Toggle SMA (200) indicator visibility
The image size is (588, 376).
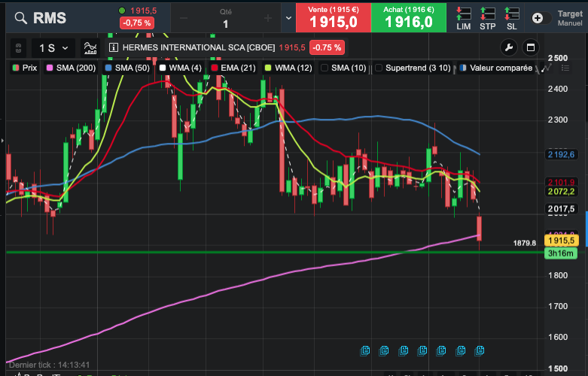(71, 68)
